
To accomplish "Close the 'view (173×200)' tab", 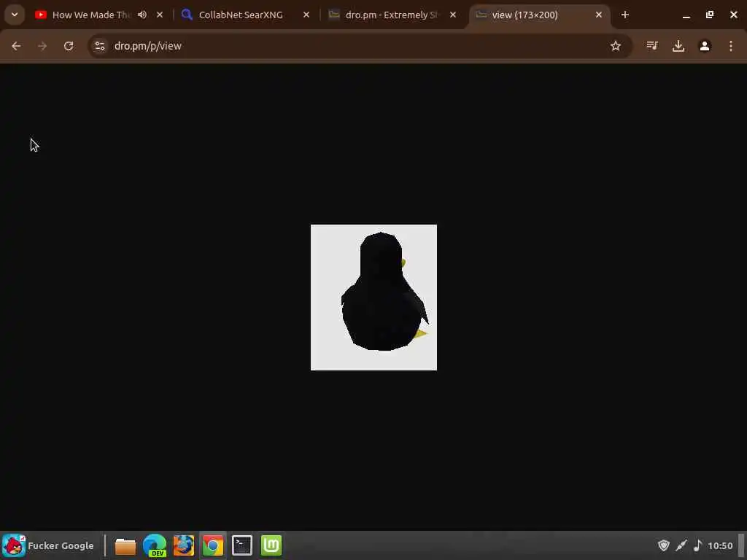I will 599,15.
